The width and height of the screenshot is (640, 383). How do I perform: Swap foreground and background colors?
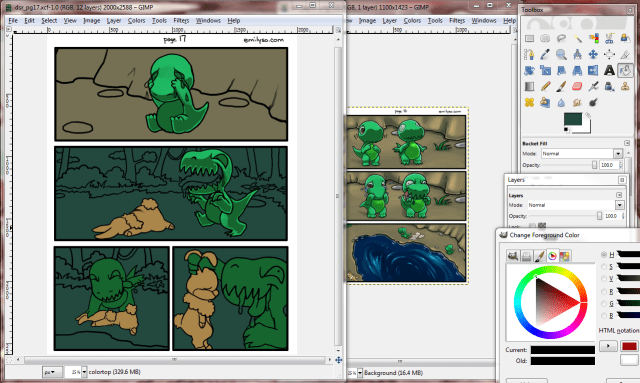(x=587, y=116)
